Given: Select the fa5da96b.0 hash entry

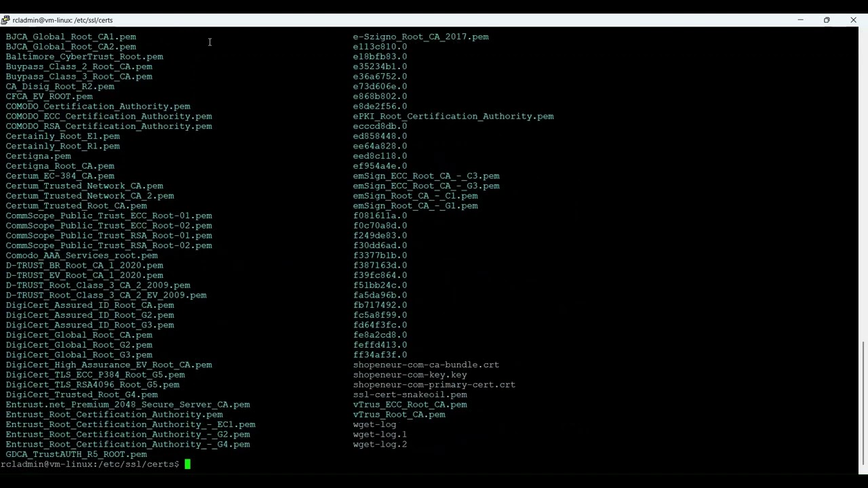Looking at the screenshot, I should tap(380, 296).
